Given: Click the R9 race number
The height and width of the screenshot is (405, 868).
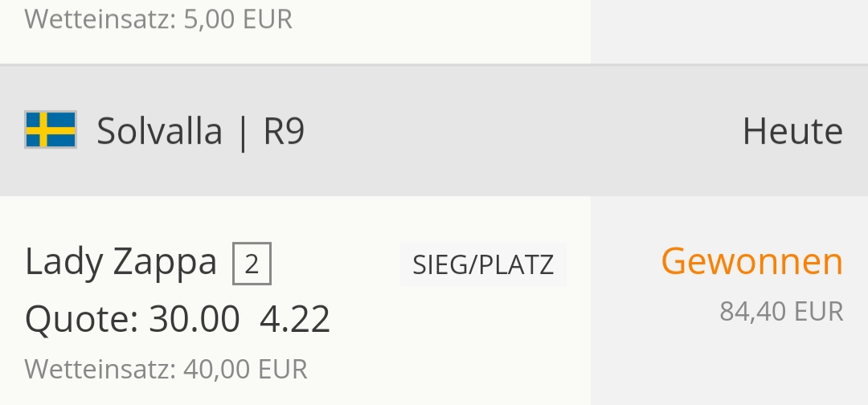Looking at the screenshot, I should (284, 132).
